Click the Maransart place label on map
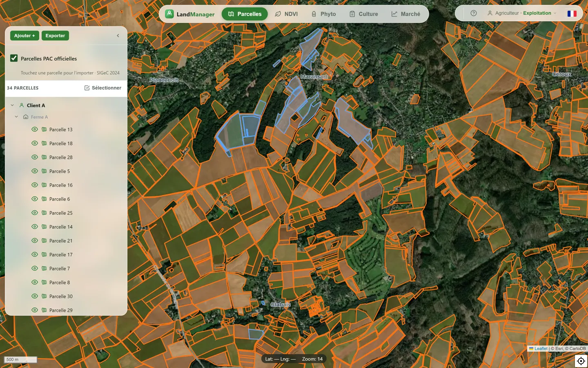Screen dimensions: 588x368 pos(314,77)
